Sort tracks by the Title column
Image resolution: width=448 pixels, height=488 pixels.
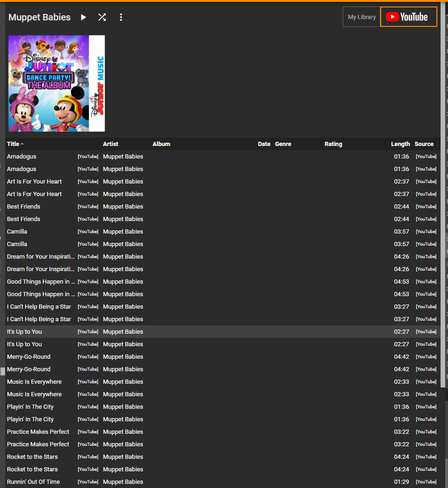click(13, 144)
